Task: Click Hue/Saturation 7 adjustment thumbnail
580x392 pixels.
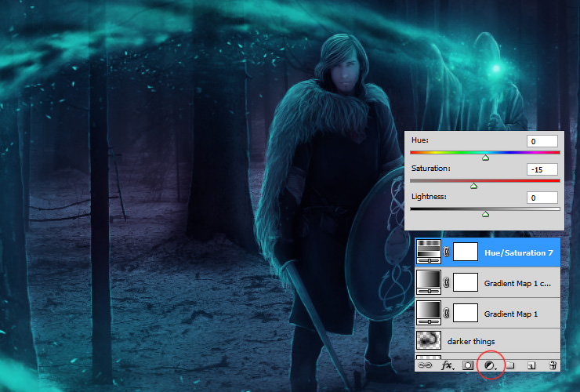Action: point(429,252)
